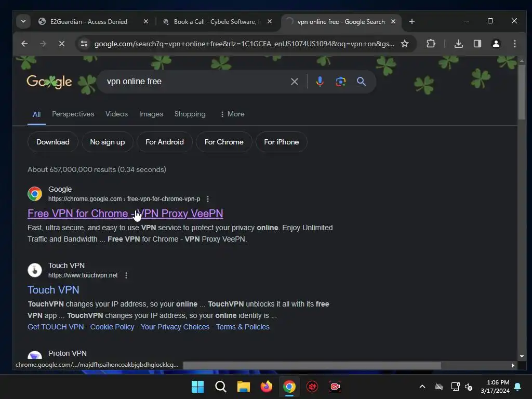
Task: Go back to previous page
Action: tap(24, 44)
